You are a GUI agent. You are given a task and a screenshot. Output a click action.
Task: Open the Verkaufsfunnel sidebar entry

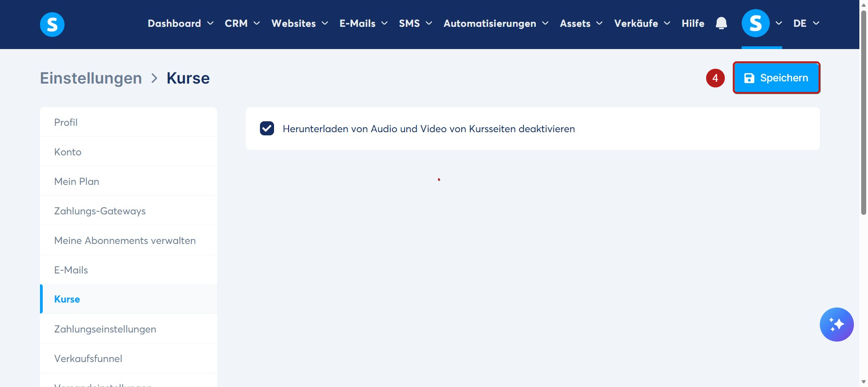(129, 358)
